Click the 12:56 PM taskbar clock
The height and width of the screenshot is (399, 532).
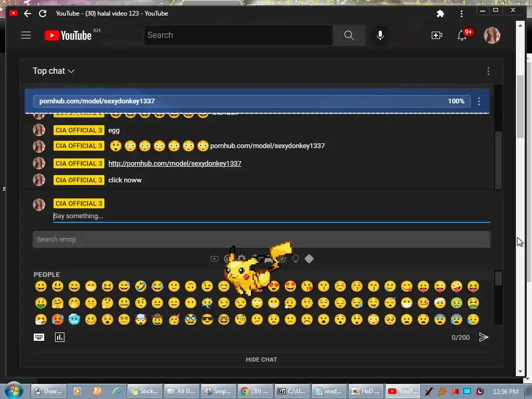pos(506,392)
